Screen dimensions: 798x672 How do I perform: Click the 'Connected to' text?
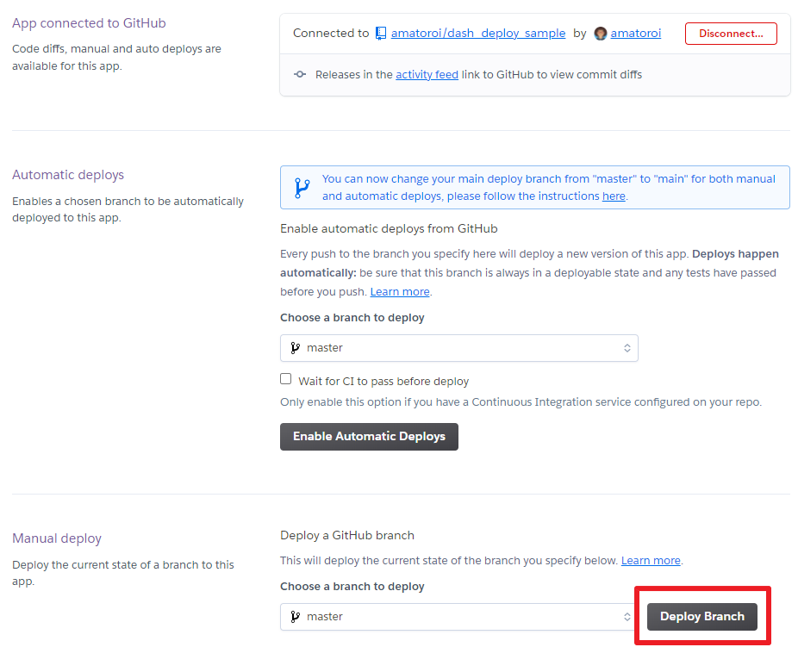click(331, 33)
